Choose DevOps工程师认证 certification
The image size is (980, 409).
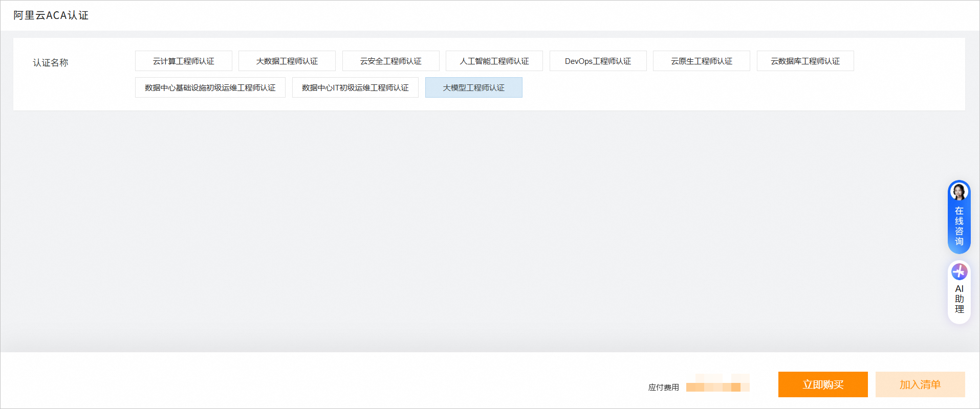pyautogui.click(x=598, y=61)
